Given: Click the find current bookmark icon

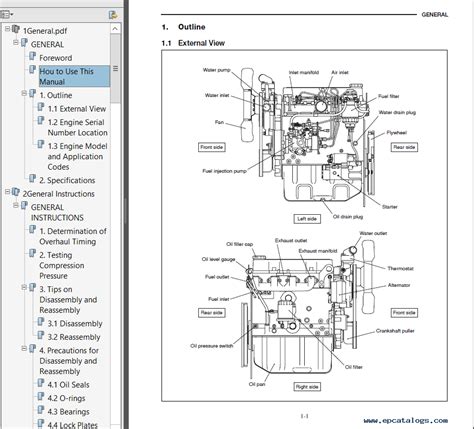Looking at the screenshot, I should click(x=113, y=14).
